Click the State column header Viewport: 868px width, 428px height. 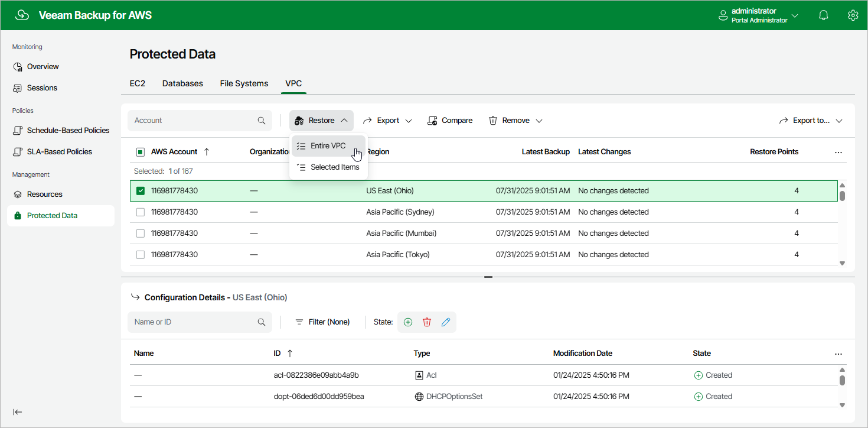click(x=701, y=354)
